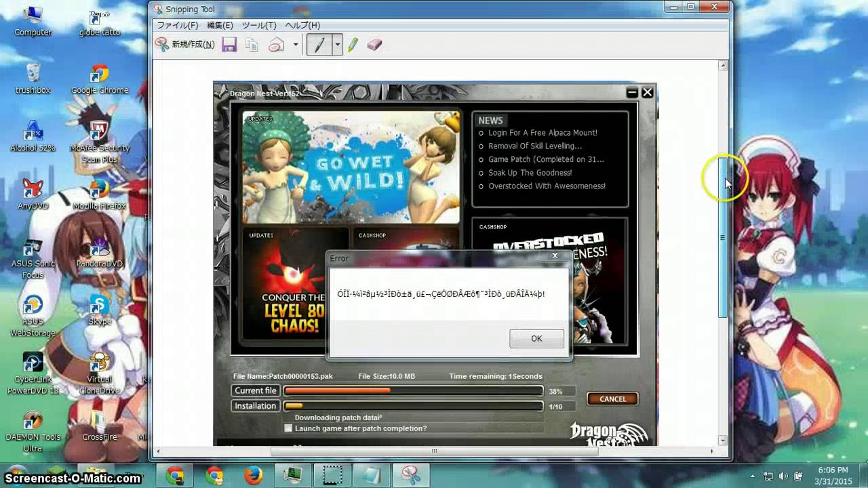Select the Skype desktop shortcut

[x=100, y=310]
